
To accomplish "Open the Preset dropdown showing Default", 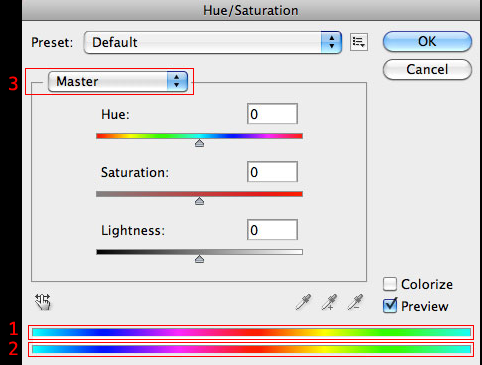I will (x=213, y=42).
